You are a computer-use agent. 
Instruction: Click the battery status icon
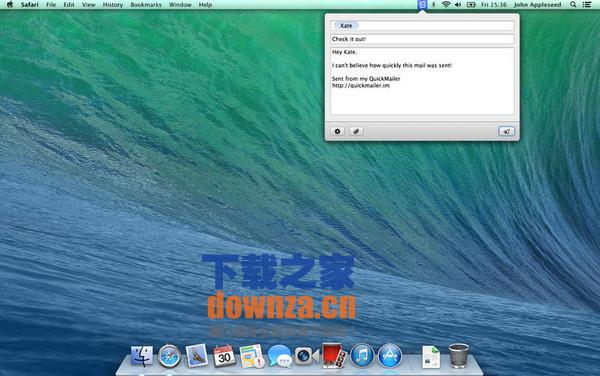tap(471, 5)
